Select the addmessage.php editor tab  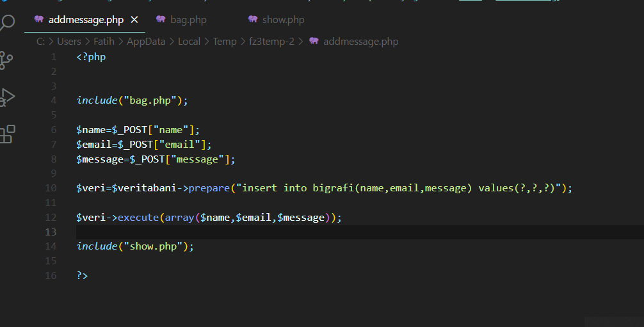point(85,20)
